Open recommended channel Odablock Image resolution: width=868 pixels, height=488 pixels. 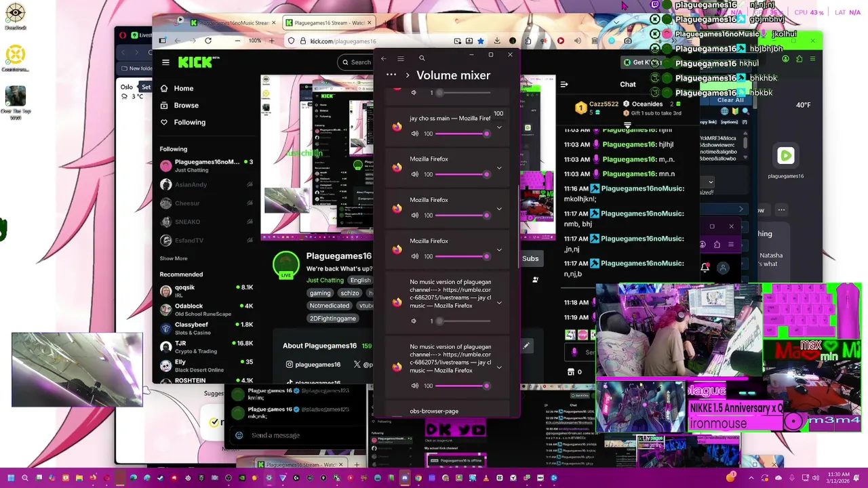tap(207, 309)
